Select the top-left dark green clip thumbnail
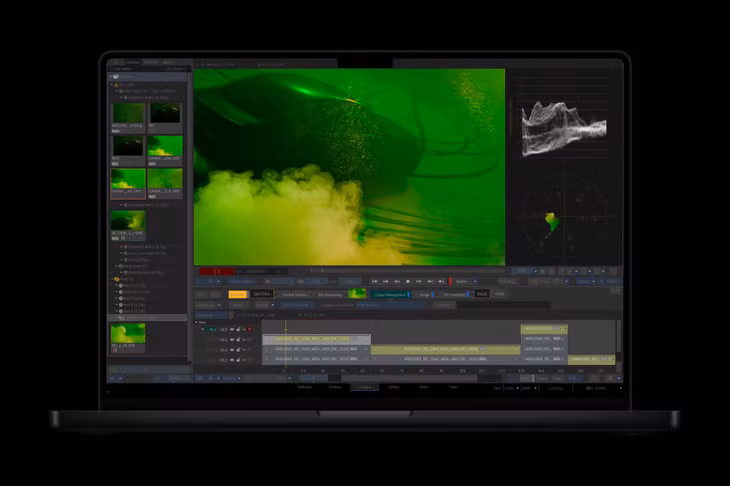The width and height of the screenshot is (730, 486). [128, 116]
